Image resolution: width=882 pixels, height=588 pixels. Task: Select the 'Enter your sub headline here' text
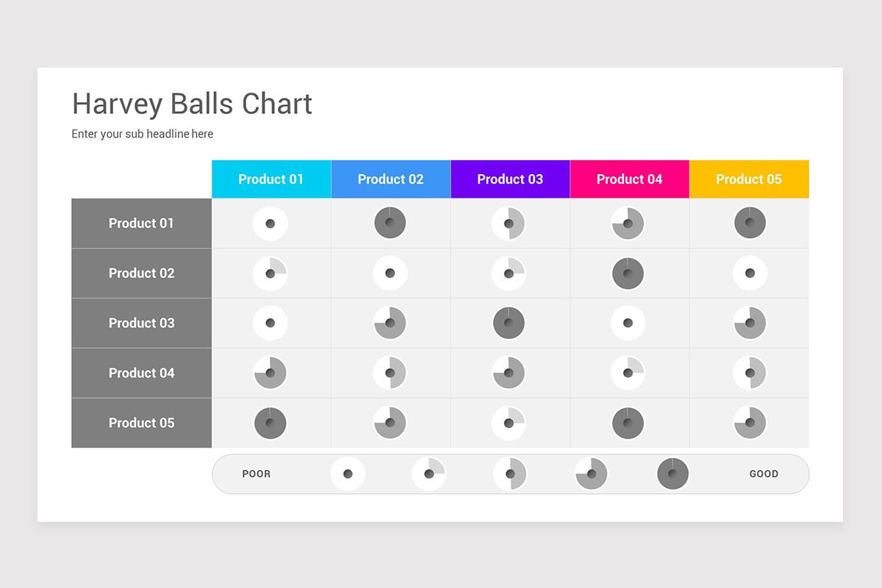pos(143,135)
